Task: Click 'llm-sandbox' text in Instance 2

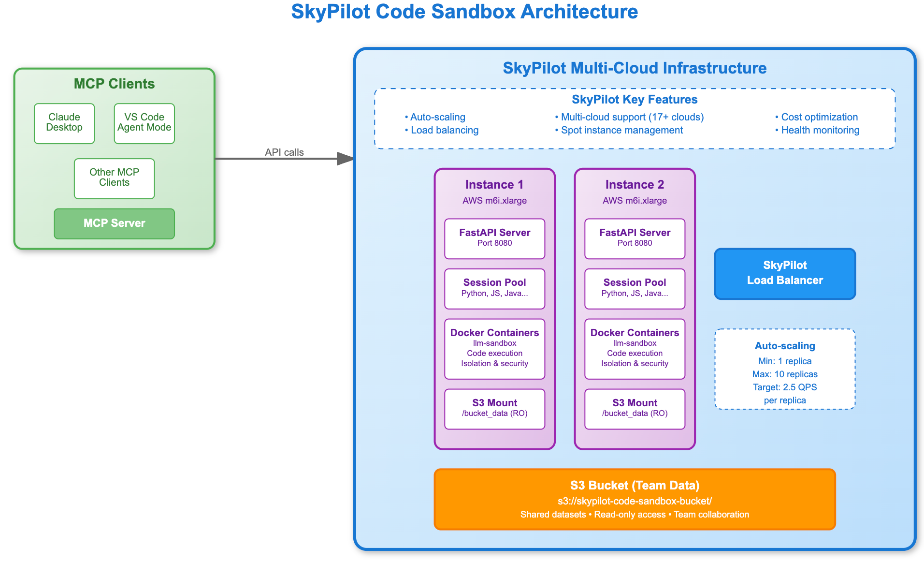Action: click(635, 343)
